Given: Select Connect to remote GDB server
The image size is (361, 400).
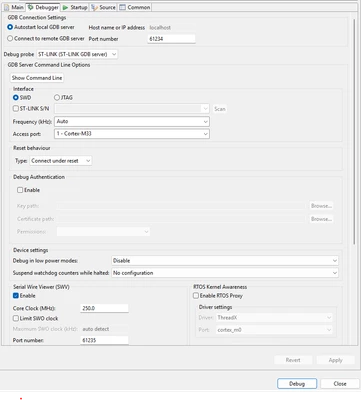Looking at the screenshot, I should (x=10, y=39).
